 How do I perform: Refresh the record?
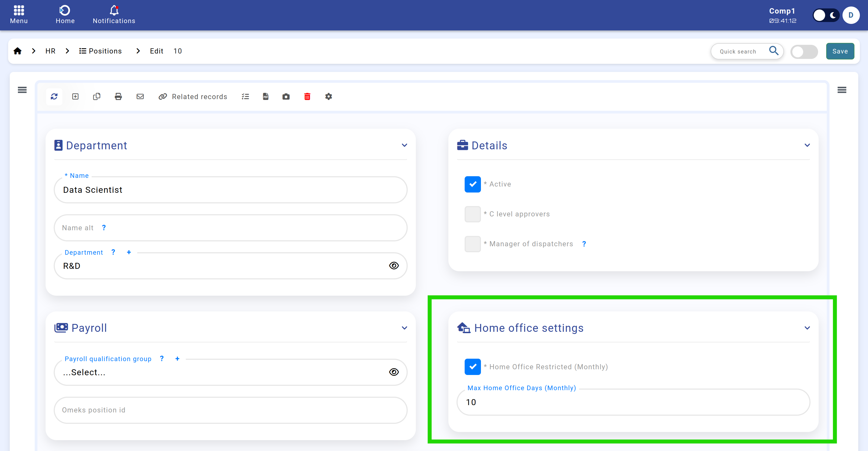point(54,97)
